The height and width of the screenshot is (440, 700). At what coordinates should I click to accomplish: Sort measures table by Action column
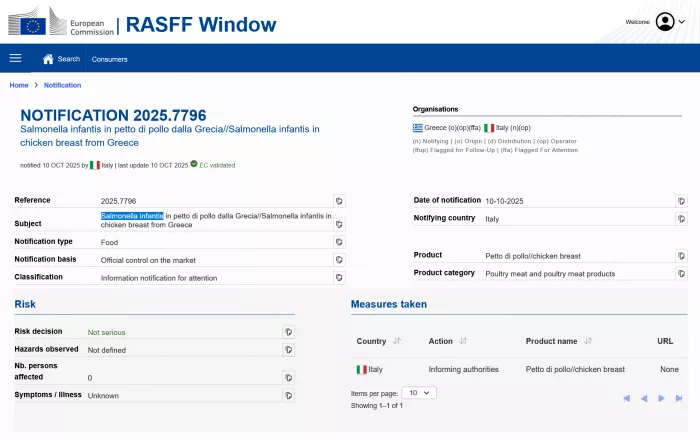pos(463,341)
